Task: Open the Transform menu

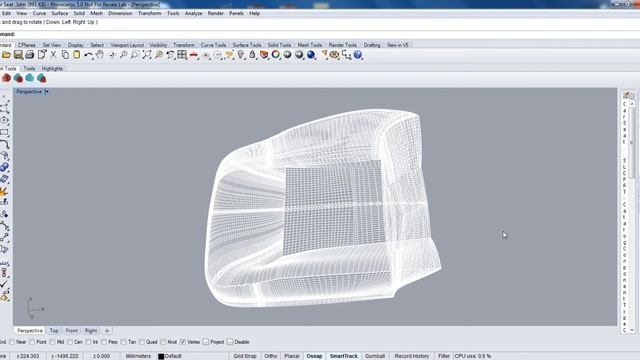Action: click(149, 13)
